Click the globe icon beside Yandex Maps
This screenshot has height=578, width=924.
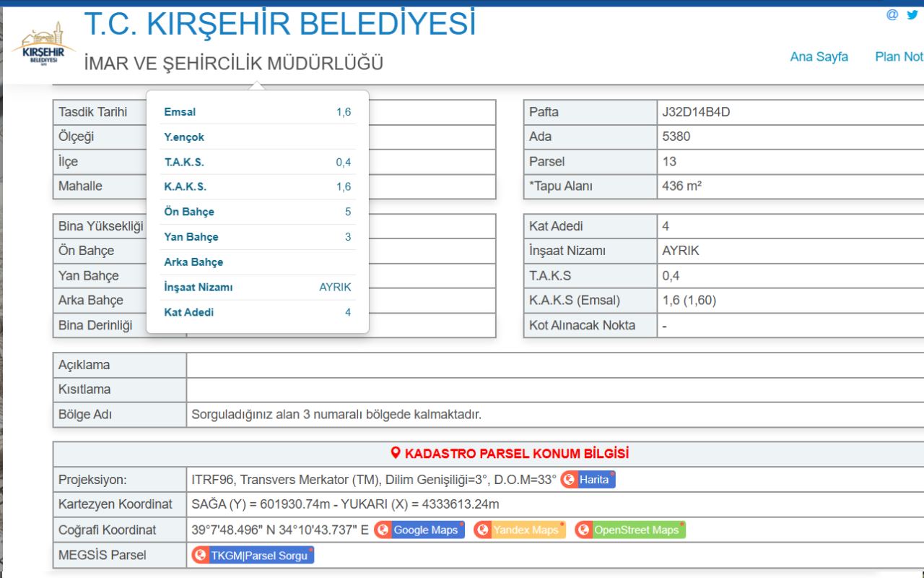tap(482, 530)
